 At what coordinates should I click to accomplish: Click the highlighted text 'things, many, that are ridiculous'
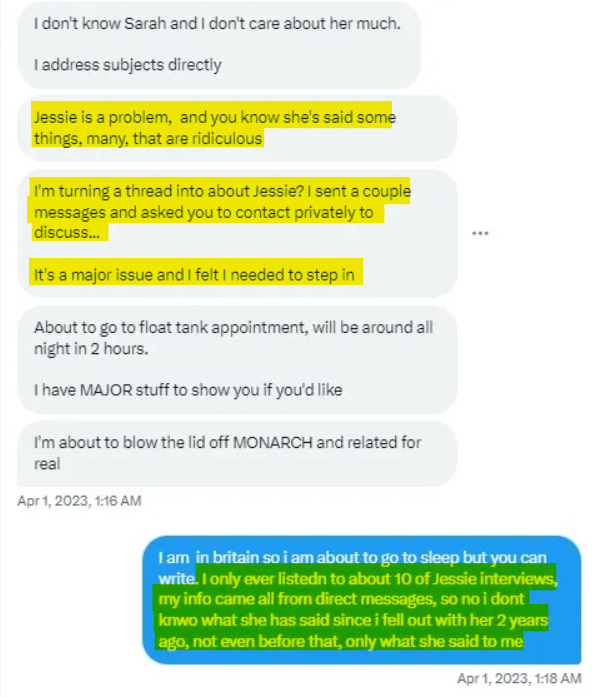coord(148,139)
